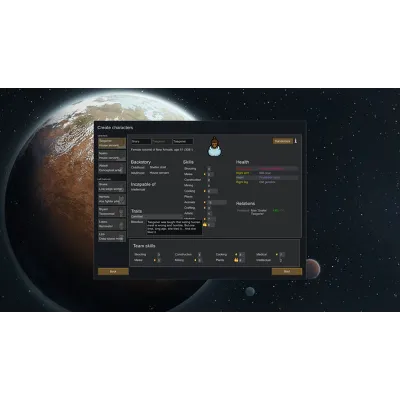Click the Animals passion flame icon

[205, 202]
